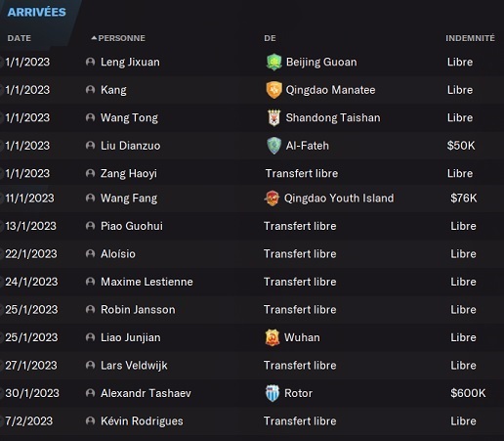Select the Robin Jansson transfer row

click(252, 310)
